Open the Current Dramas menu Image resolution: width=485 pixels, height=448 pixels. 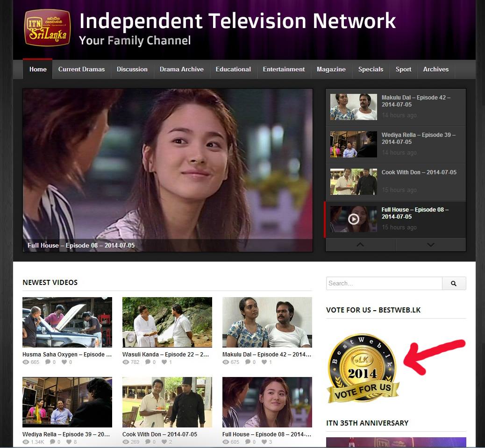pyautogui.click(x=81, y=69)
